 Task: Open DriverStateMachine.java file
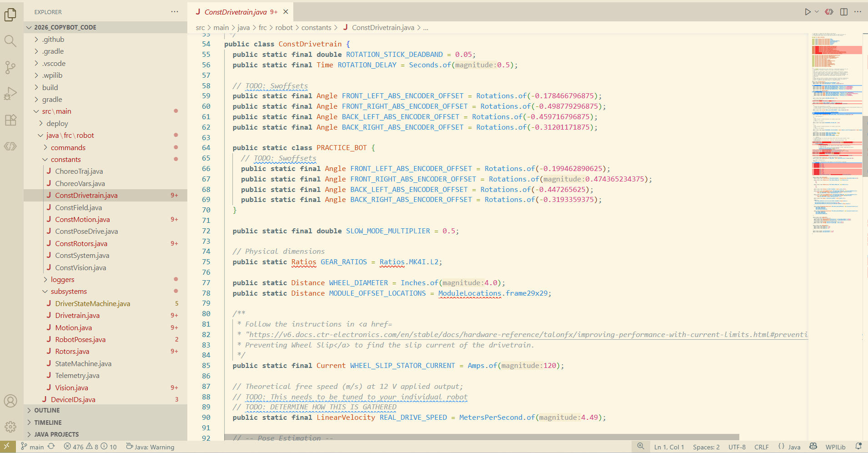(x=105, y=304)
